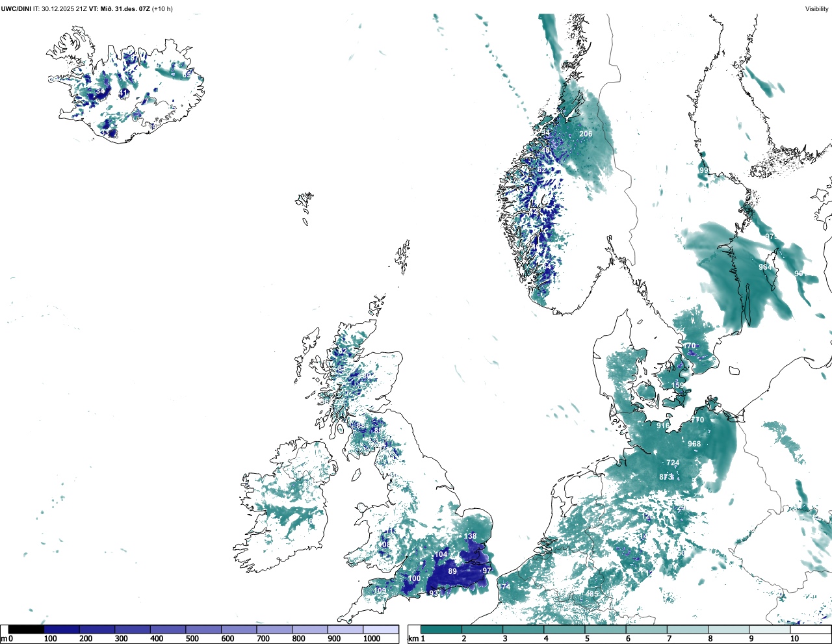832x644 pixels.
Task: Pick the 6–7 km legend color segment
Action: [x=646, y=629]
